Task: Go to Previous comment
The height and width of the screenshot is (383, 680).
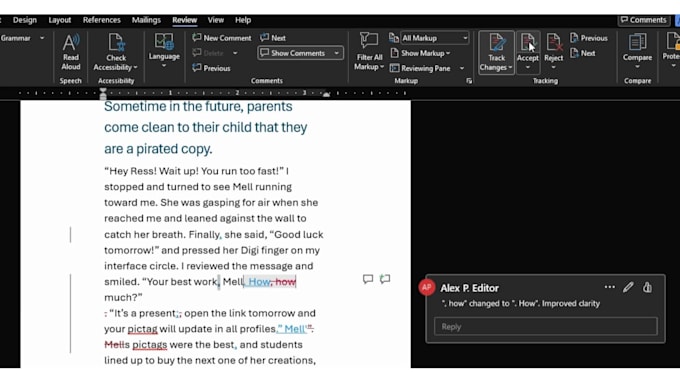Action: coord(211,68)
